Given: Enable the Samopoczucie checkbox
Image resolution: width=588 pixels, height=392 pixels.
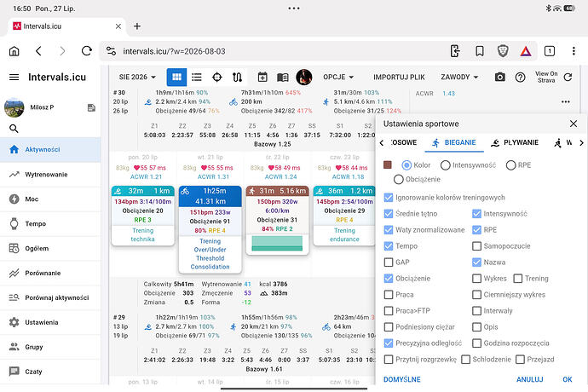Looking at the screenshot, I should pos(476,246).
